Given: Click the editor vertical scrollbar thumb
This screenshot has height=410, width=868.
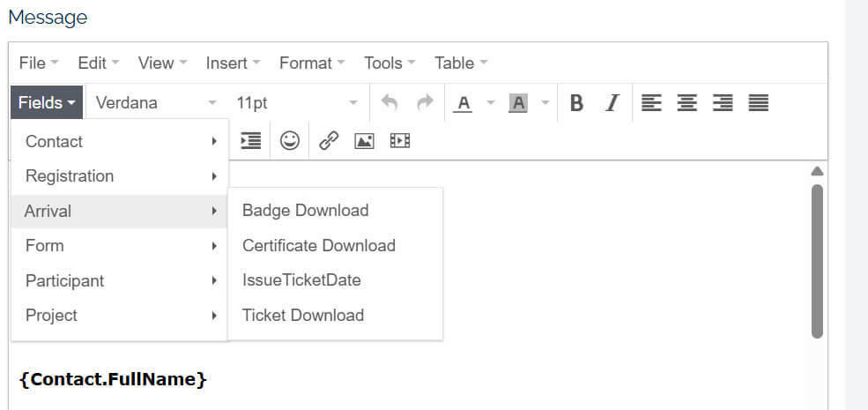Looking at the screenshot, I should coord(817,261).
